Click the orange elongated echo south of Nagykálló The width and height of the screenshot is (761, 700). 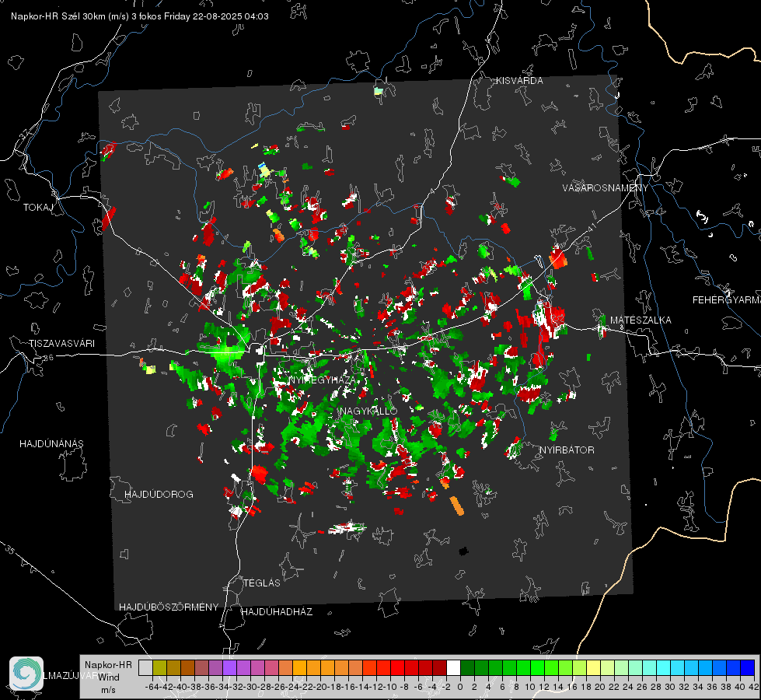(457, 506)
